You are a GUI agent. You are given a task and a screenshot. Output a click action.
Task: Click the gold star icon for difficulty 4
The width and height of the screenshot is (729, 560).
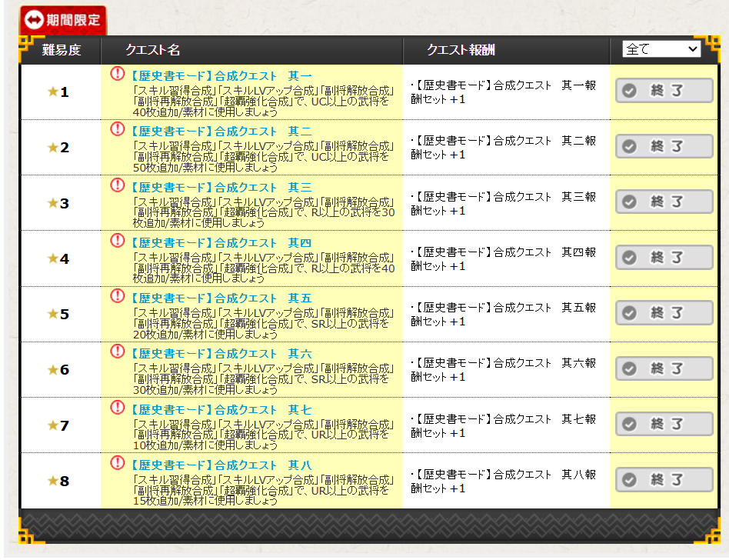[x=52, y=258]
